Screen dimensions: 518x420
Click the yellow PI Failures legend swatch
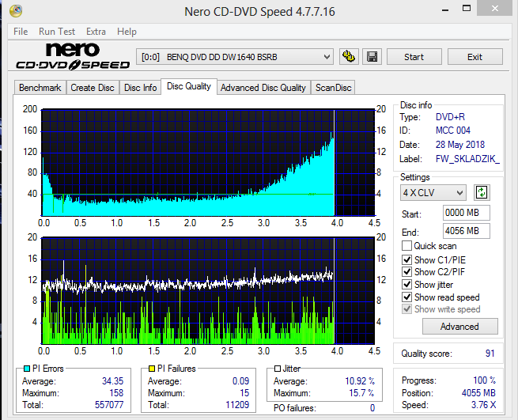pyautogui.click(x=152, y=369)
